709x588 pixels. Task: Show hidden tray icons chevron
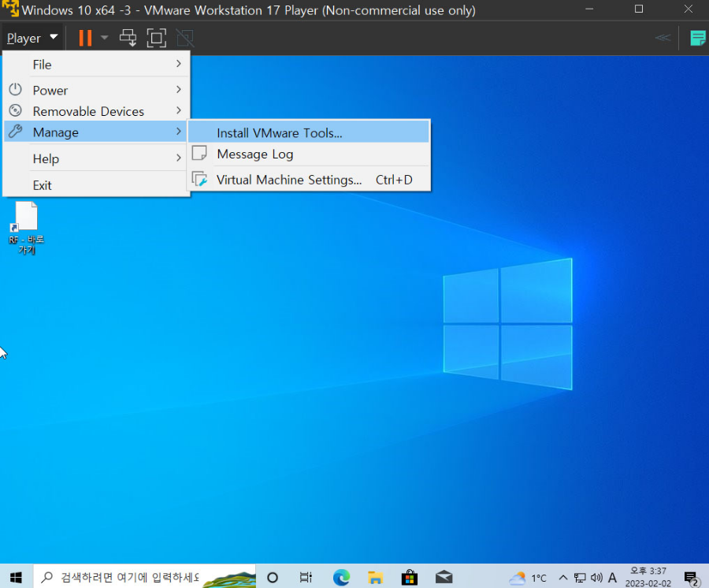(x=563, y=577)
